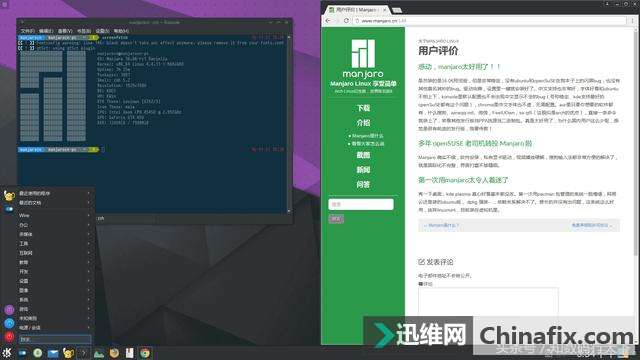640x360 pixels.
Task: Open 介绍 link on Manjaro site
Action: (x=363, y=122)
